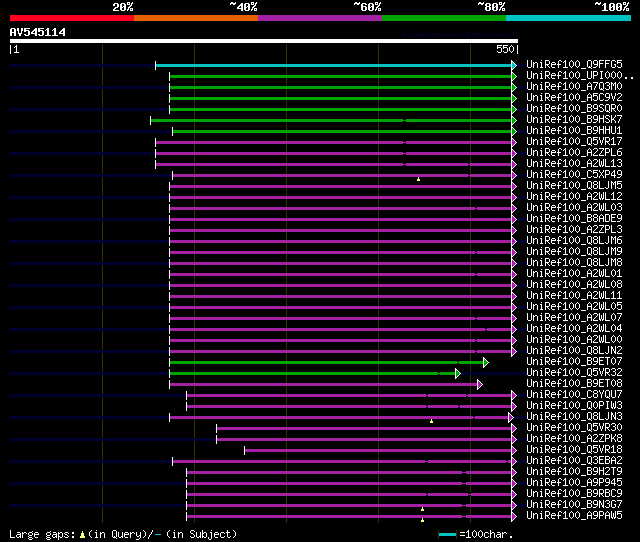Screen dimensions: 640x542
Task: Click the cyan 100char scale bar legend
Action: [447, 534]
